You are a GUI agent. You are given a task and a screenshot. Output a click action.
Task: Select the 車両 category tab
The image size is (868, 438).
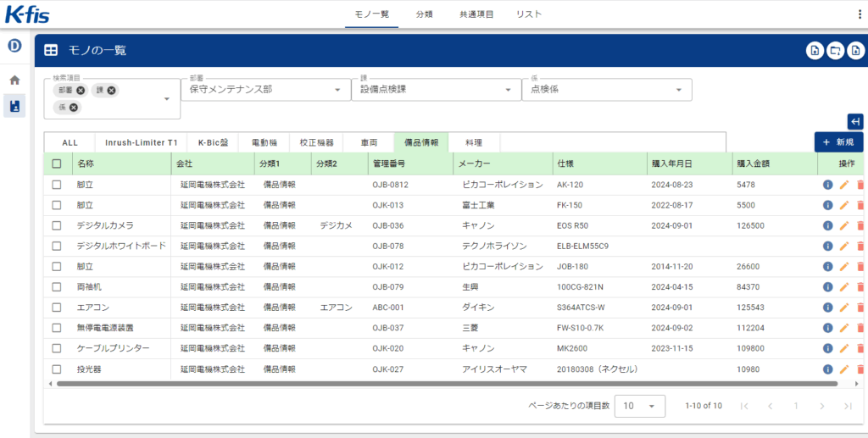[368, 142]
